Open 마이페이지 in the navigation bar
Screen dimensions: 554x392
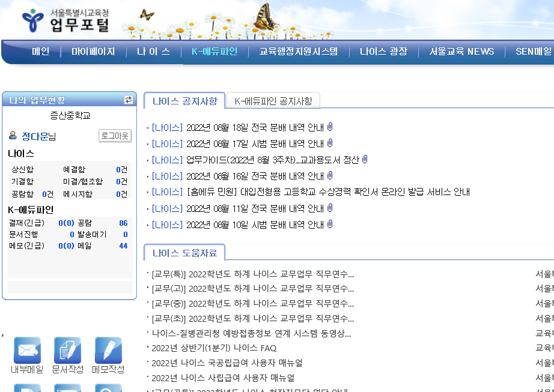tap(93, 52)
